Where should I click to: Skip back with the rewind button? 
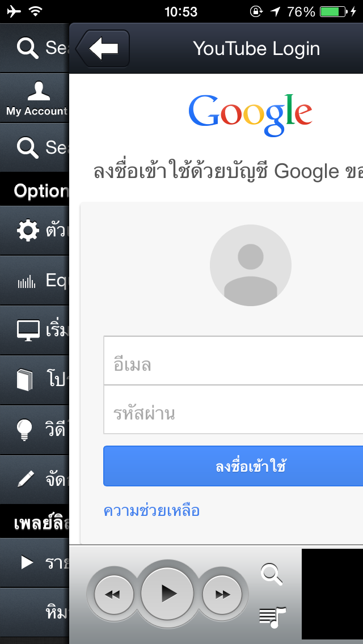coord(114,594)
